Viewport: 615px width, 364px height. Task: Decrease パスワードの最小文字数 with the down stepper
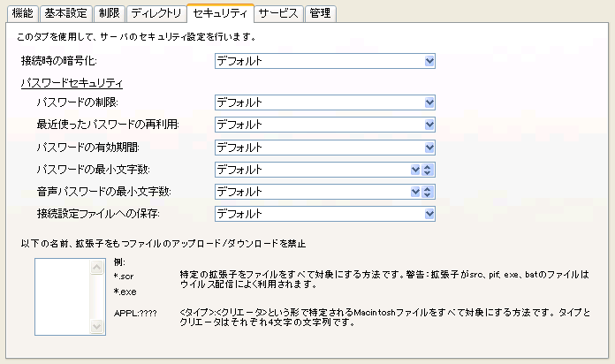point(427,173)
